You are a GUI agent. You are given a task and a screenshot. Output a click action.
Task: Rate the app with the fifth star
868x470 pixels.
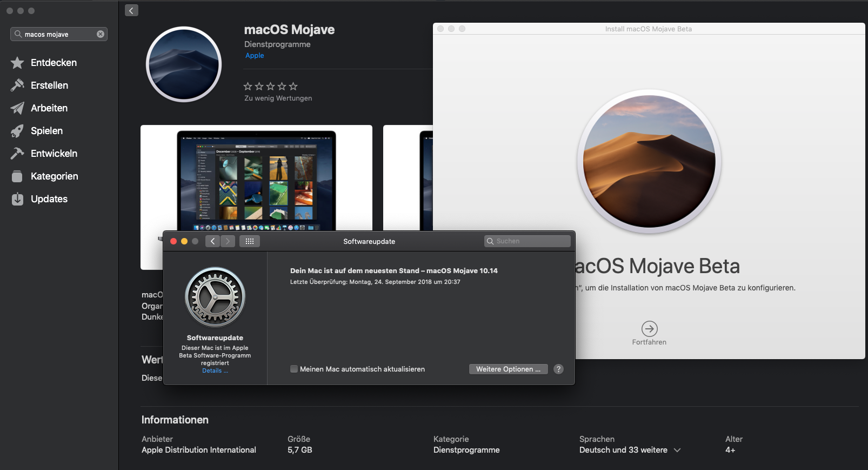pyautogui.click(x=293, y=86)
